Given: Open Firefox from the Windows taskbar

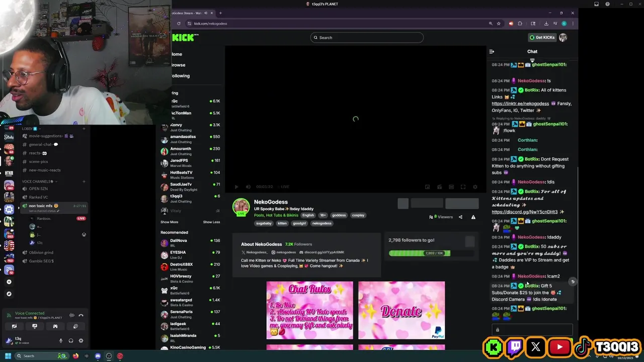Looking at the screenshot, I should 76,356.
